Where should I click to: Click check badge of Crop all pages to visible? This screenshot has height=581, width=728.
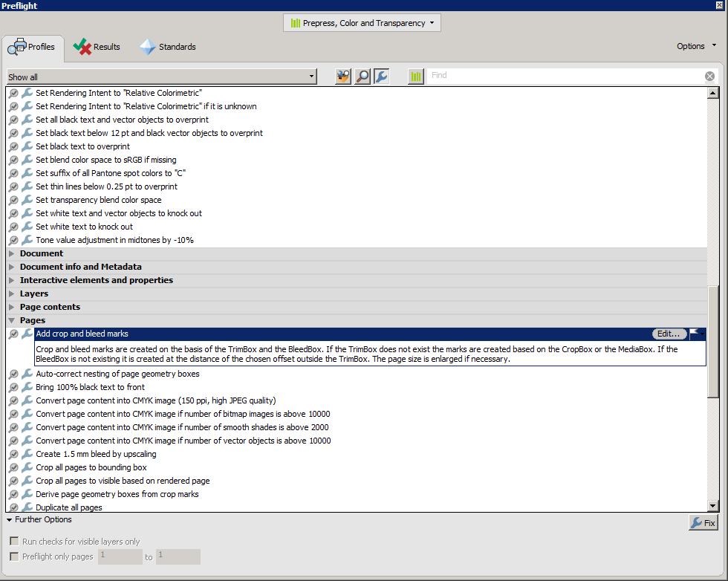14,481
